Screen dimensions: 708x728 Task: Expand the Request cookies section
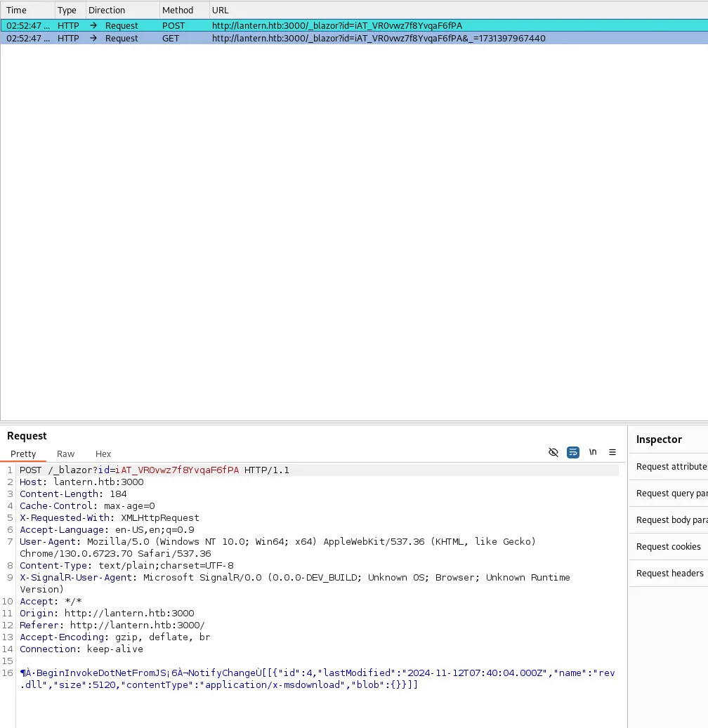(669, 546)
